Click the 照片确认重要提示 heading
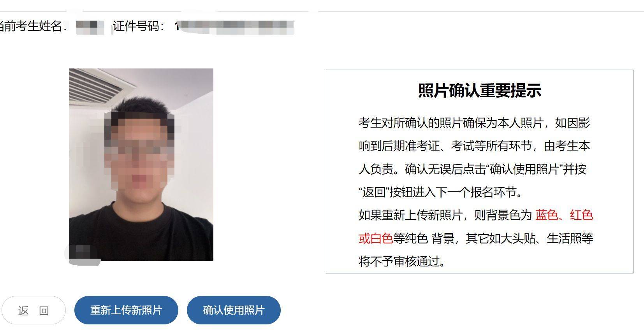Viewport: 644px width, 331px height. (x=480, y=90)
